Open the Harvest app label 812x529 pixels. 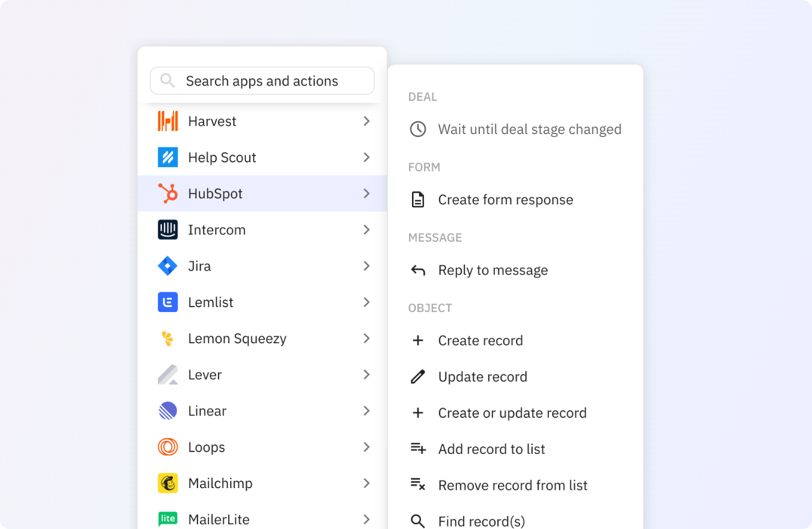pyautogui.click(x=212, y=121)
